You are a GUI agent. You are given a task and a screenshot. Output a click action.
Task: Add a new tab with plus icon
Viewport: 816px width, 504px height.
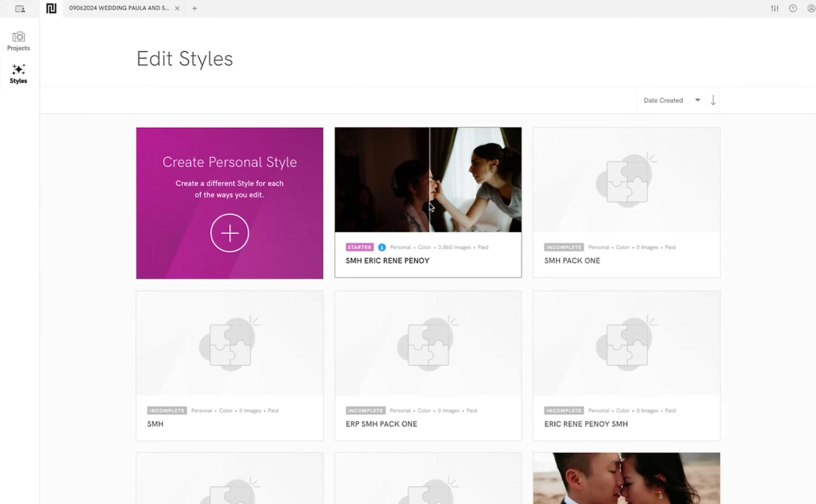point(194,8)
